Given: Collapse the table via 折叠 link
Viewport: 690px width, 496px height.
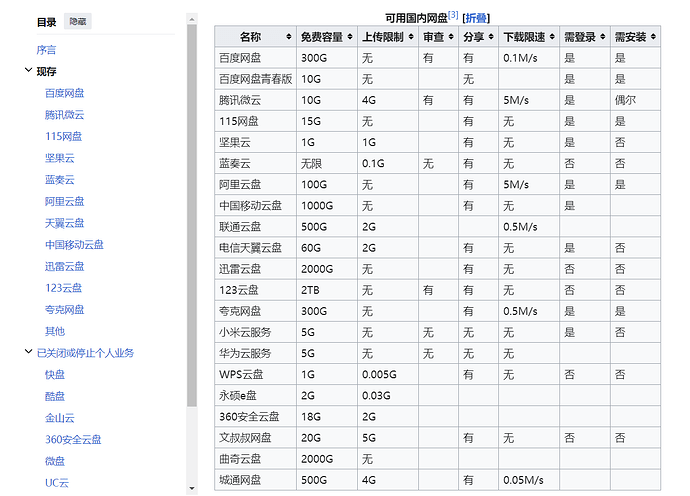Looking at the screenshot, I should click(x=476, y=18).
